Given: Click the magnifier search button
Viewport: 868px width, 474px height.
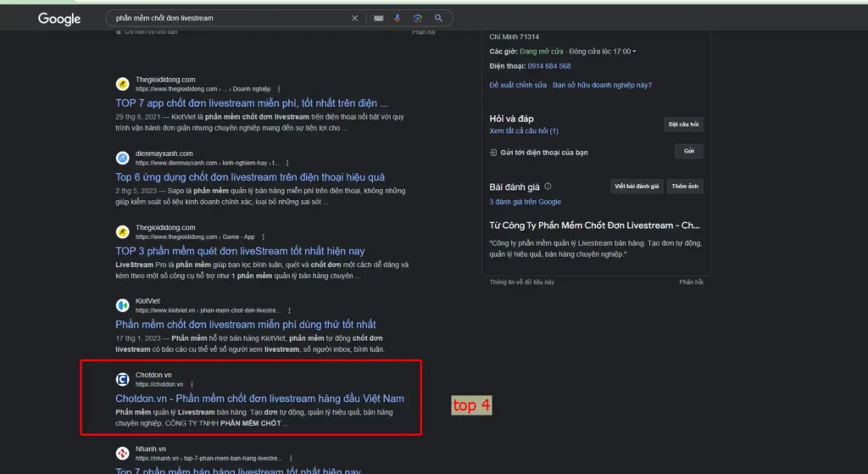Looking at the screenshot, I should (438, 19).
